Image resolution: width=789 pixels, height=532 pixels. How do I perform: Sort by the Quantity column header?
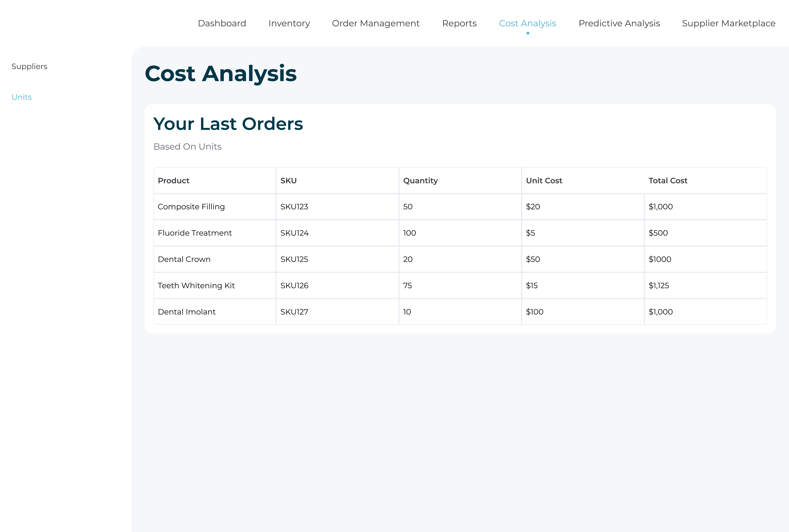tap(420, 181)
